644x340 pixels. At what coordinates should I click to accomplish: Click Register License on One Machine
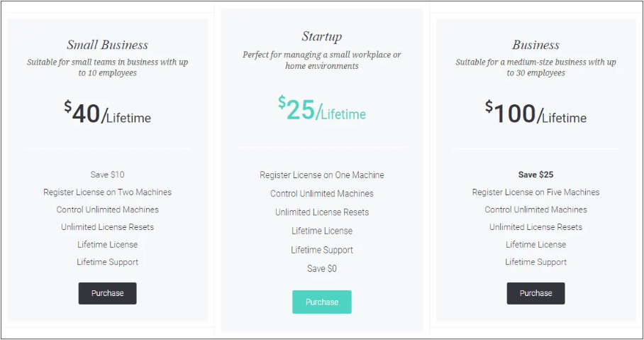point(321,175)
